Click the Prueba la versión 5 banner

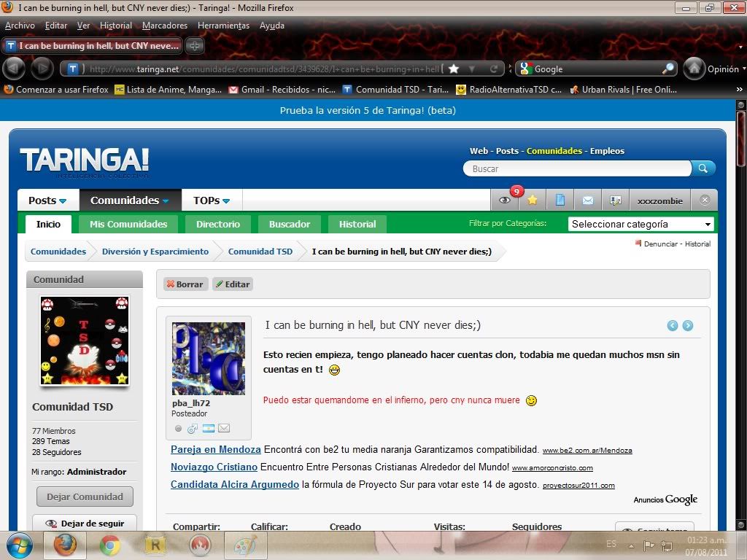[x=368, y=111]
